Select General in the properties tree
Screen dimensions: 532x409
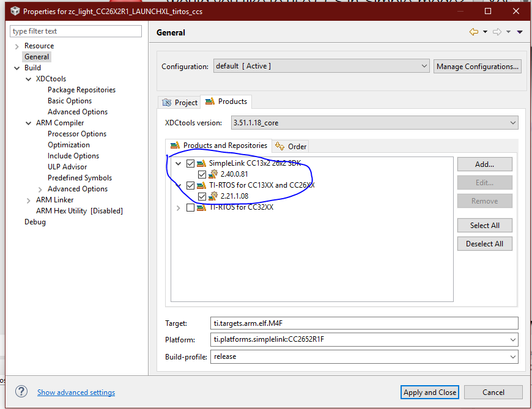[x=37, y=57]
